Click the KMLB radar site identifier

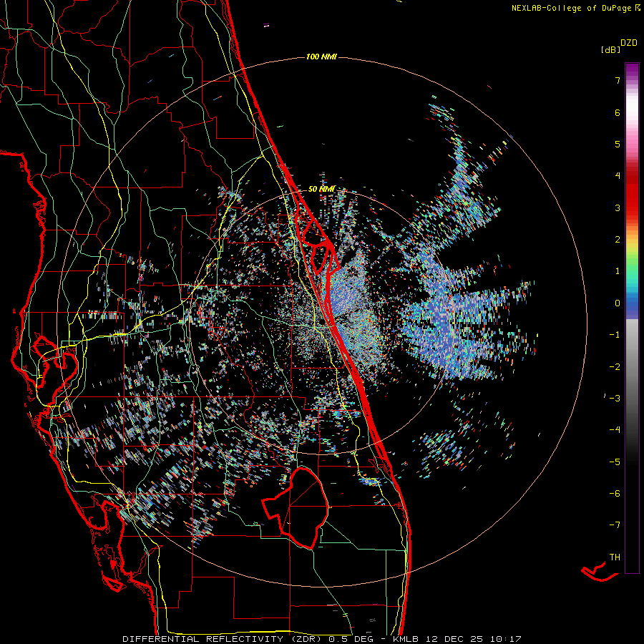click(x=406, y=639)
